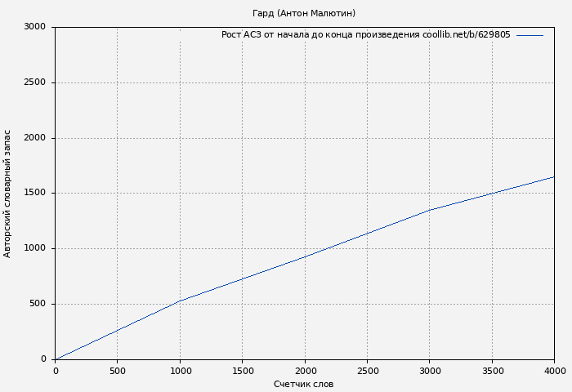Click the y-axis label "Авторский словарный запас"
572x392 pixels.
coord(8,194)
